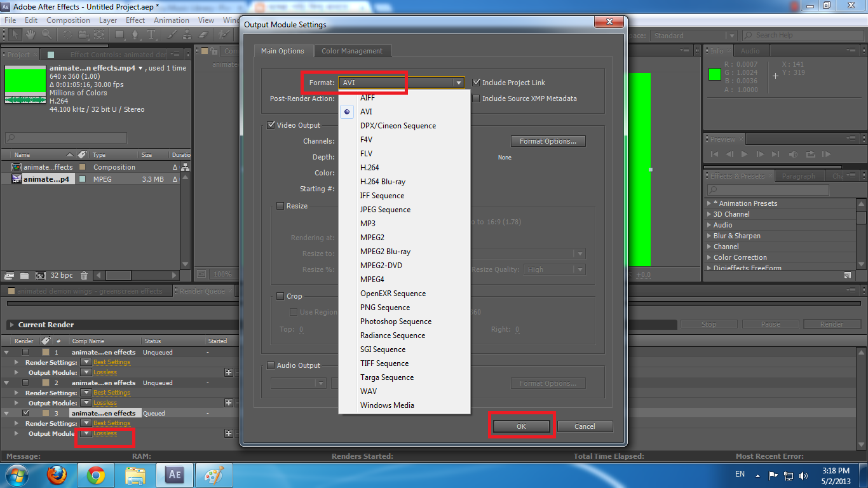Select the Hand tool

(x=31, y=34)
